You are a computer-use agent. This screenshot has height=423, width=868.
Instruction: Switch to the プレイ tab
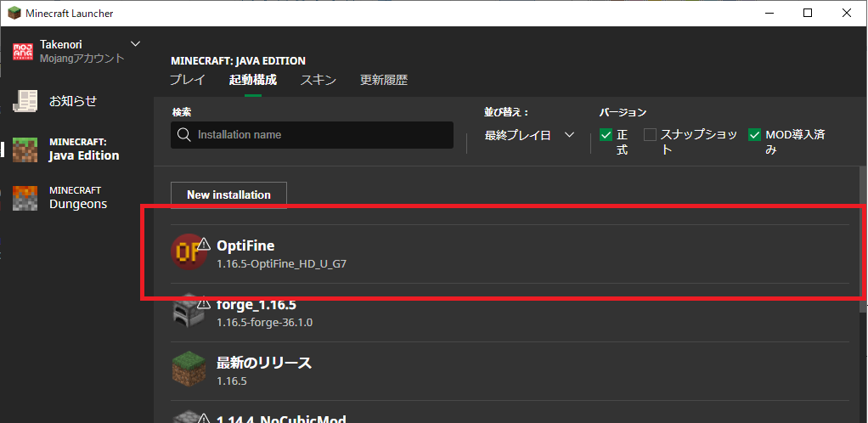click(188, 80)
